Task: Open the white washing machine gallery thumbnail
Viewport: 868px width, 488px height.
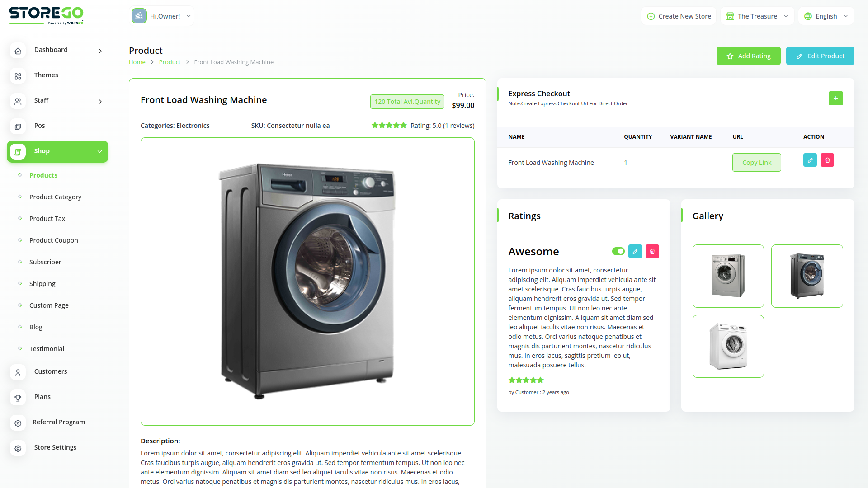Action: pyautogui.click(x=728, y=346)
